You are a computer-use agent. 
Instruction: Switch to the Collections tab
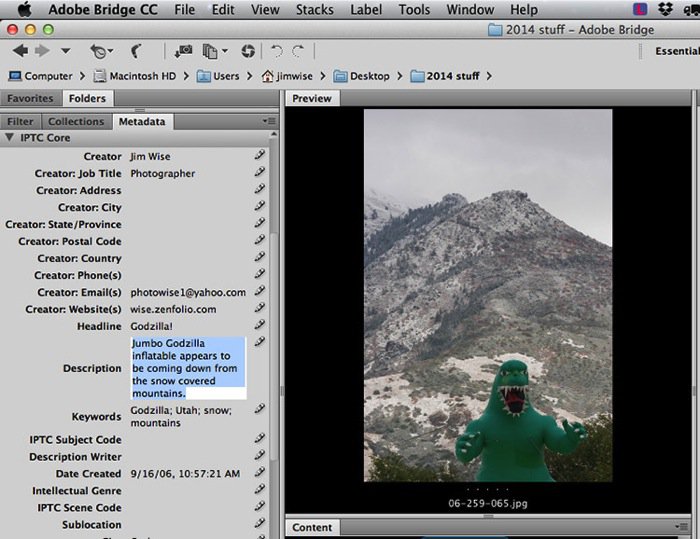pyautogui.click(x=76, y=121)
